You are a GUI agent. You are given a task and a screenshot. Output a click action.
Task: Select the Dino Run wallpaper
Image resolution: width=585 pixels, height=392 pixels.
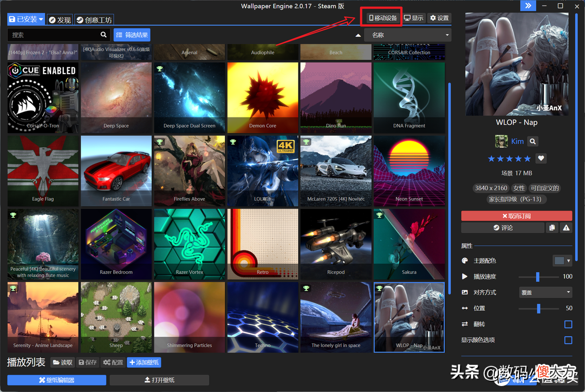coord(336,97)
